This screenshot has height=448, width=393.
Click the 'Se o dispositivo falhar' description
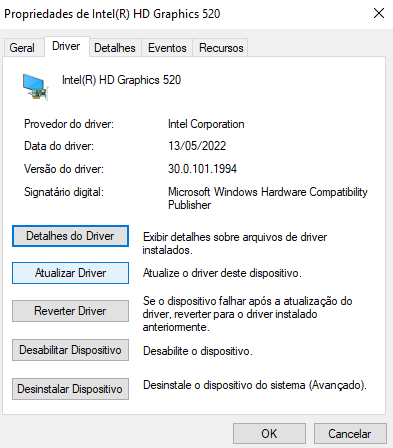[248, 314]
